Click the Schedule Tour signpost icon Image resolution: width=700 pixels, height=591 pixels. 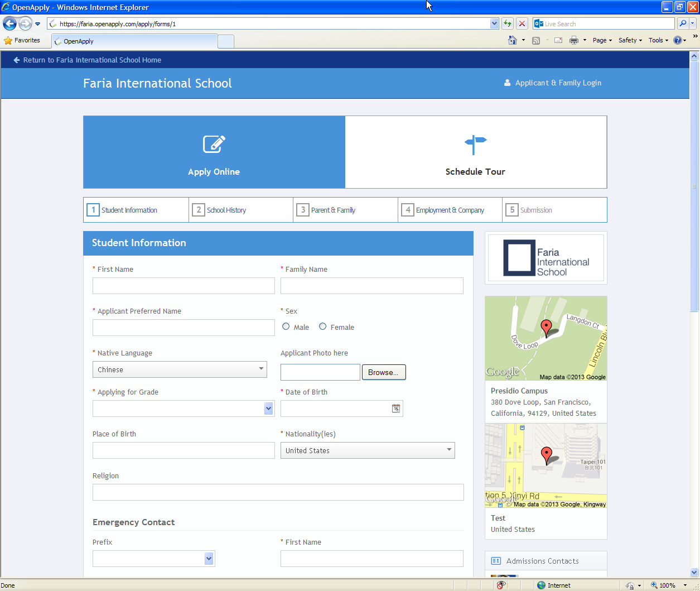point(475,144)
